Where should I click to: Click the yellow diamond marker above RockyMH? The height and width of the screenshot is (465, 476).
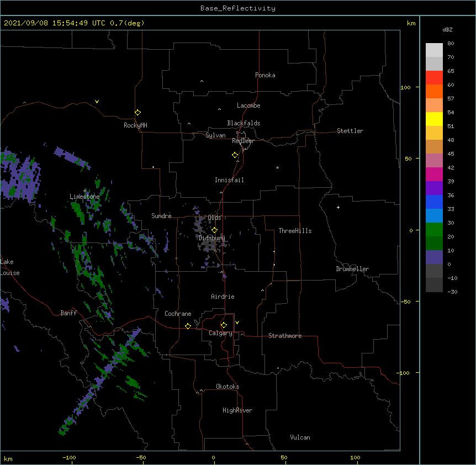[137, 113]
